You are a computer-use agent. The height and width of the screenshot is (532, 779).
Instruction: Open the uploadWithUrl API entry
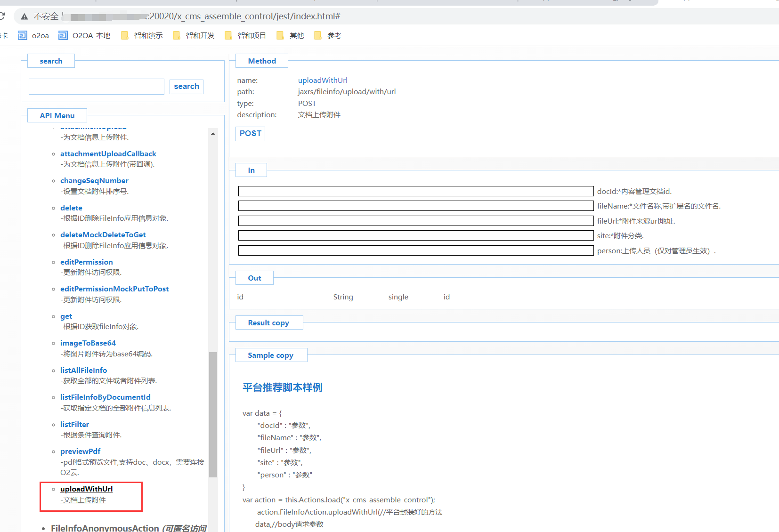click(x=86, y=489)
